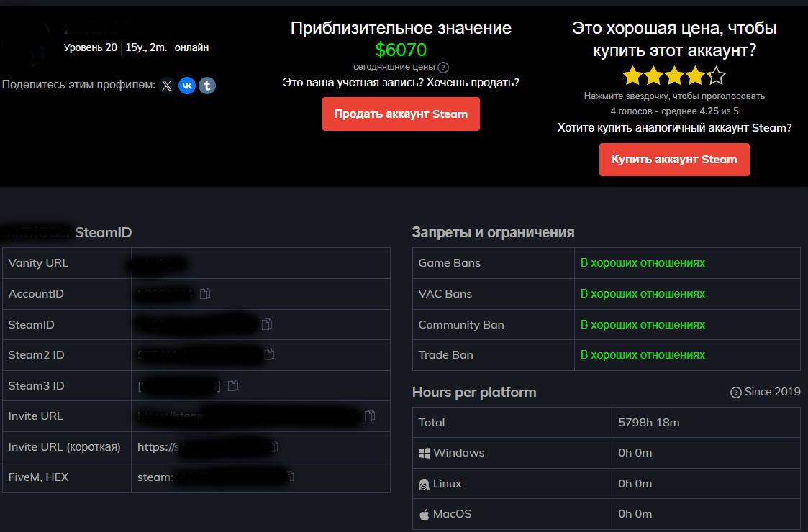Click the Community Ban status value
The width and height of the screenshot is (808, 532).
pos(643,324)
